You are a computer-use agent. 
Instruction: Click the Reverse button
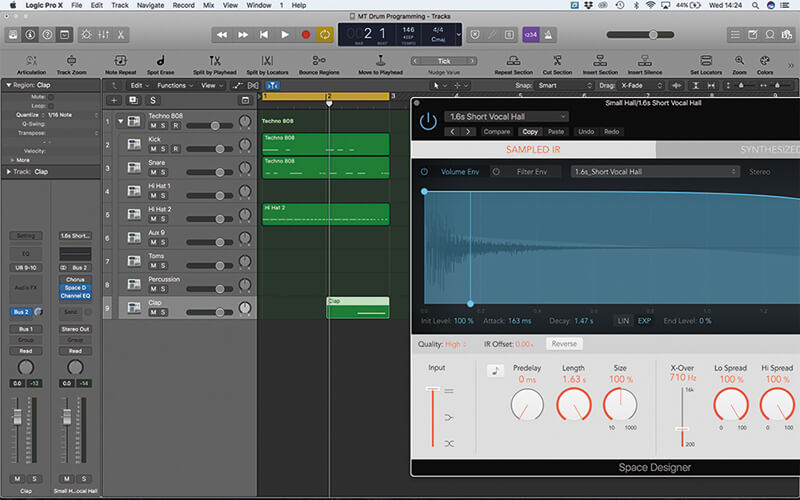(564, 344)
